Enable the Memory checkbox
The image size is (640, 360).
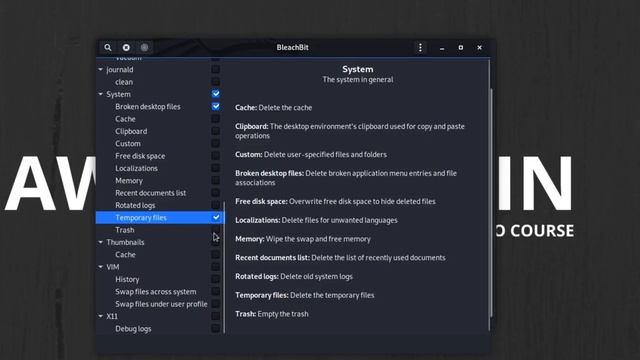coord(216,180)
